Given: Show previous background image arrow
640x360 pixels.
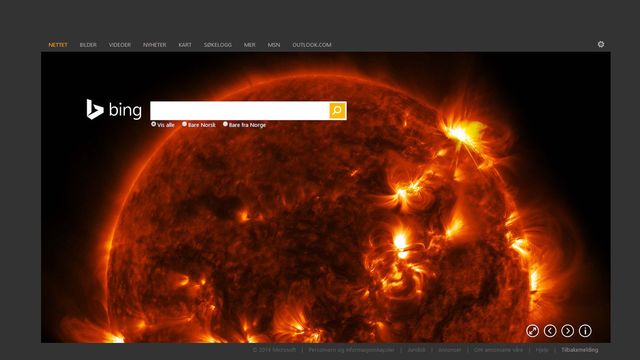Looking at the screenshot, I should pos(550,331).
